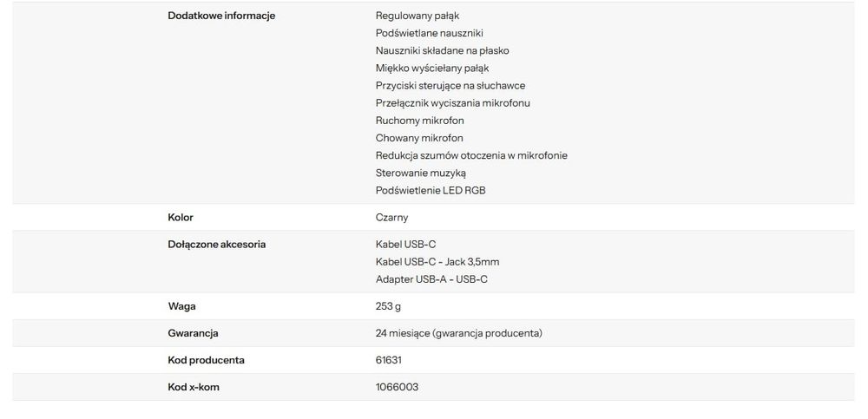Click 'Nauszniki składane na płasko' text
868x419 pixels.
tap(442, 50)
